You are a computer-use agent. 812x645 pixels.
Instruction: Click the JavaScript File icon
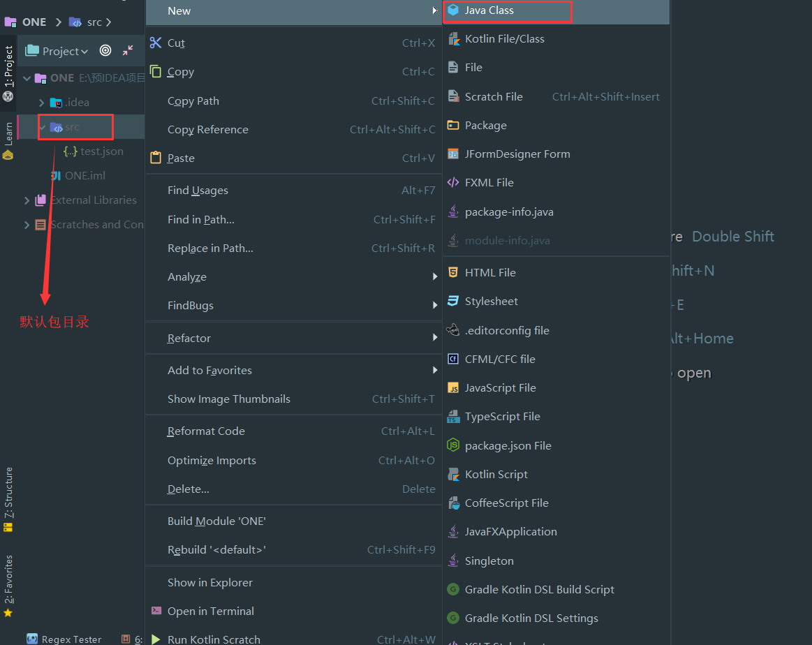(x=453, y=388)
